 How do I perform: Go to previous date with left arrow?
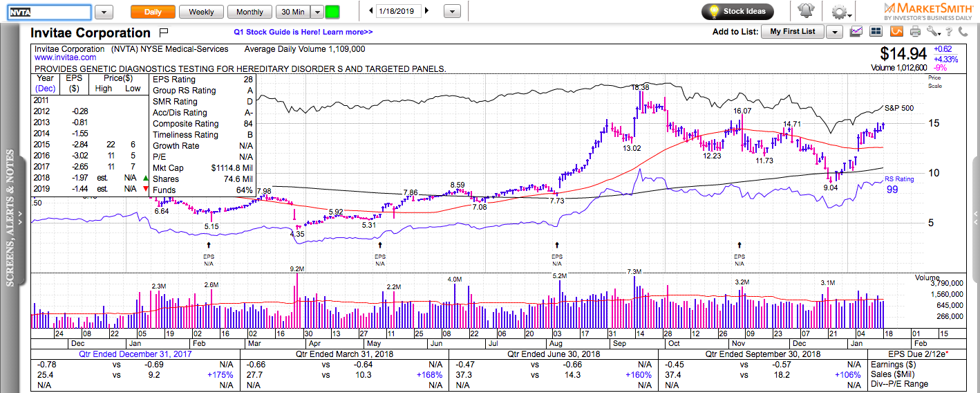371,11
